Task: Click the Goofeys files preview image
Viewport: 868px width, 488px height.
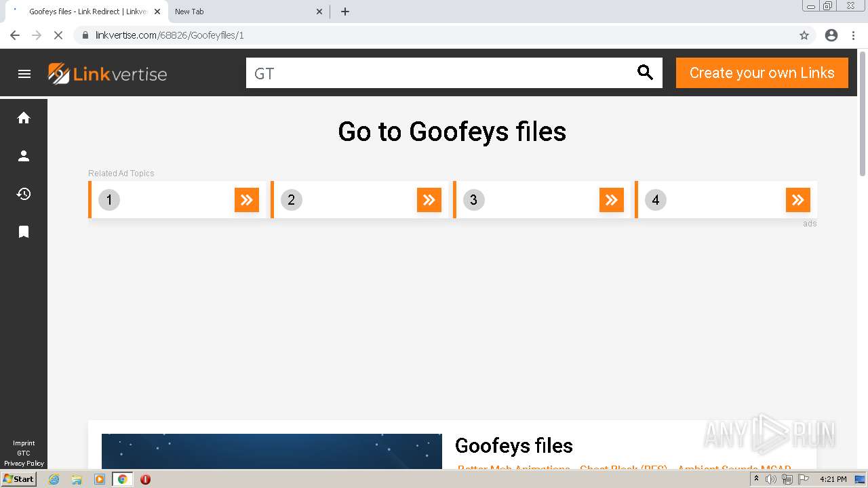Action: (x=272, y=451)
